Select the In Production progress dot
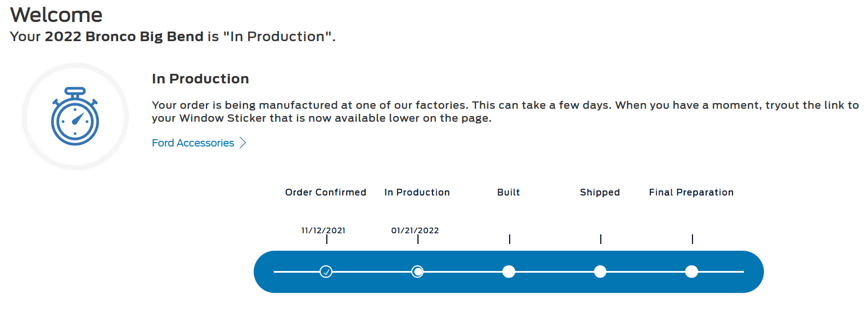This screenshot has height=311, width=868. tap(417, 272)
